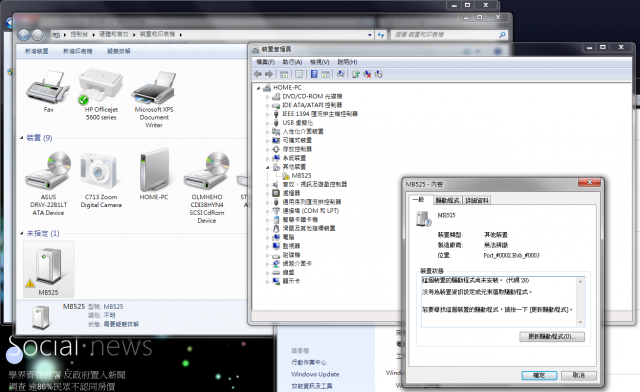Expand DVD/CD-ROM drives node arrow
This screenshot has height=392, width=640.
(x=267, y=97)
